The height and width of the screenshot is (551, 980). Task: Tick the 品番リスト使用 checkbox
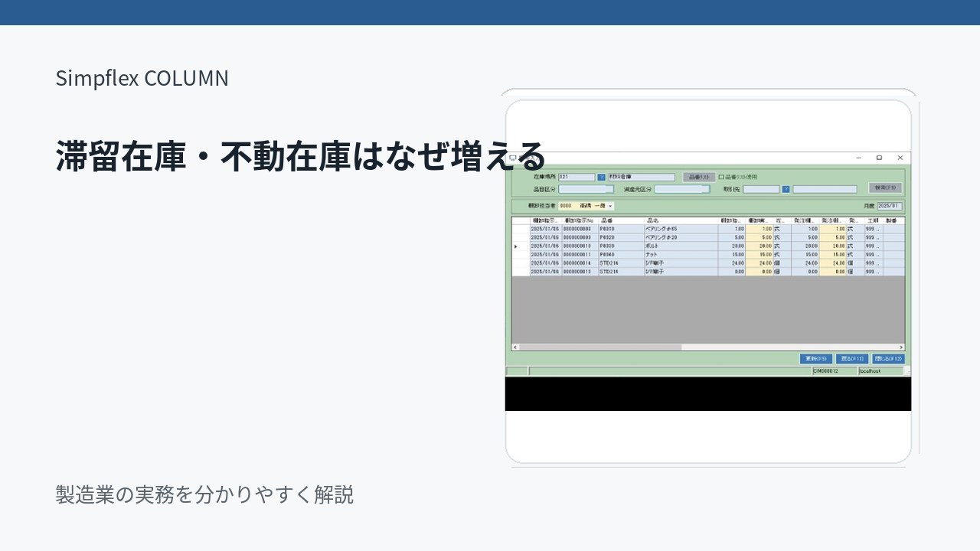coord(721,177)
